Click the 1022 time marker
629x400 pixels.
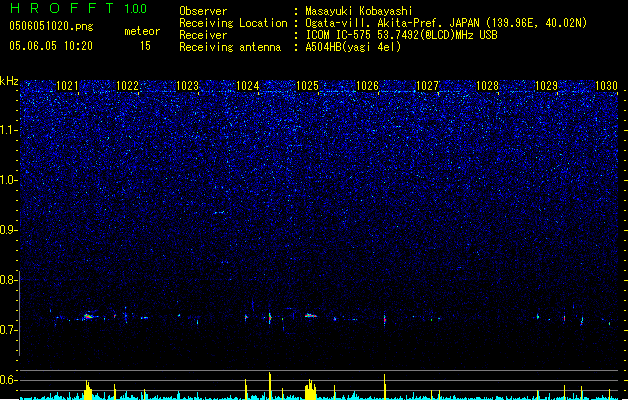127,86
